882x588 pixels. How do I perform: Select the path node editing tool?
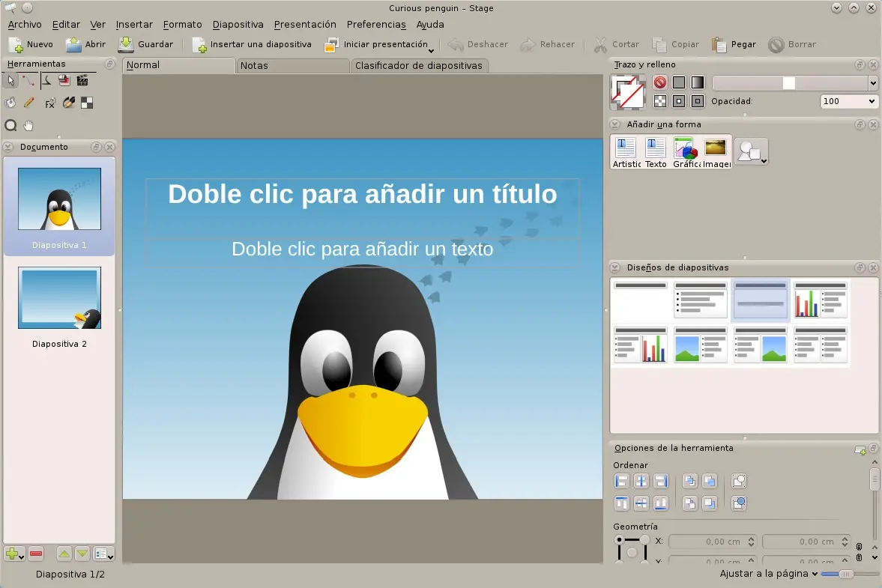(x=28, y=81)
